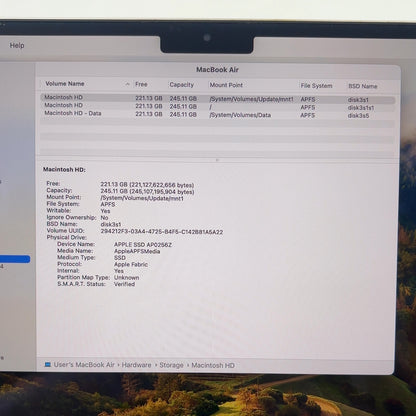The image size is (416, 416).
Task: Select the highlighted blue sidebar item
Action: [x=15, y=259]
